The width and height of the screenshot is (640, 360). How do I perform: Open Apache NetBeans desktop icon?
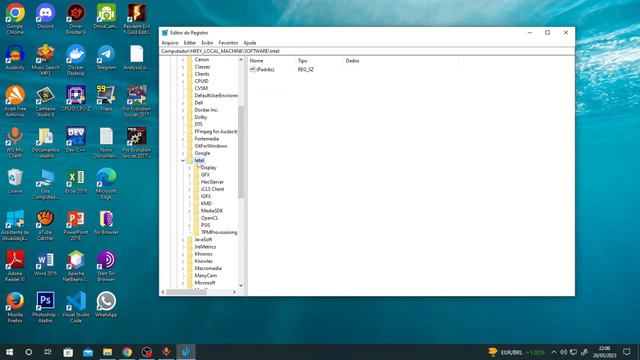pyautogui.click(x=76, y=266)
